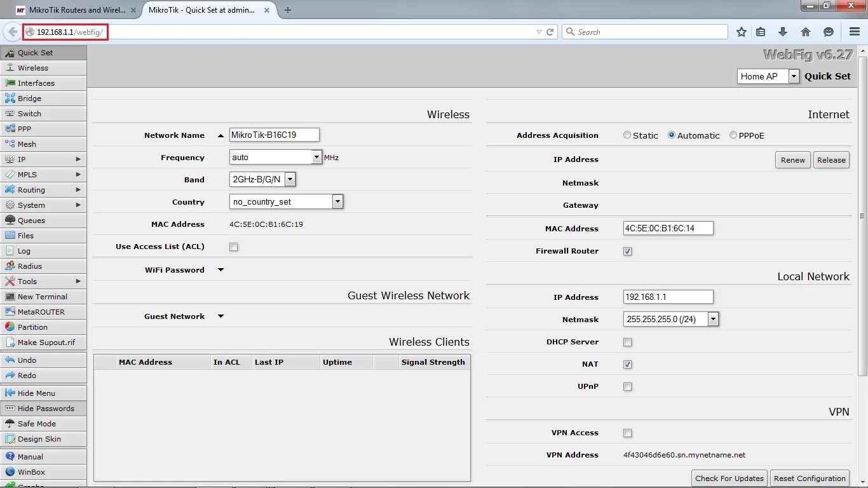Click the Network Name input field
This screenshot has width=868, height=488.
tap(275, 135)
